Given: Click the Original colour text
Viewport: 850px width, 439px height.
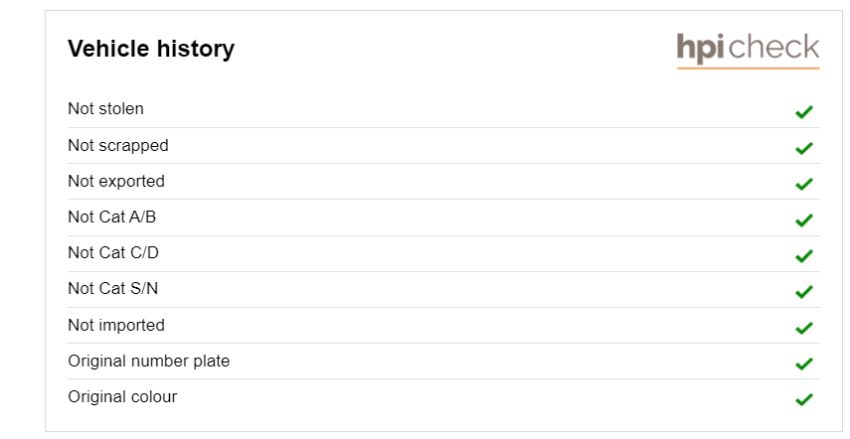Looking at the screenshot, I should tap(123, 397).
